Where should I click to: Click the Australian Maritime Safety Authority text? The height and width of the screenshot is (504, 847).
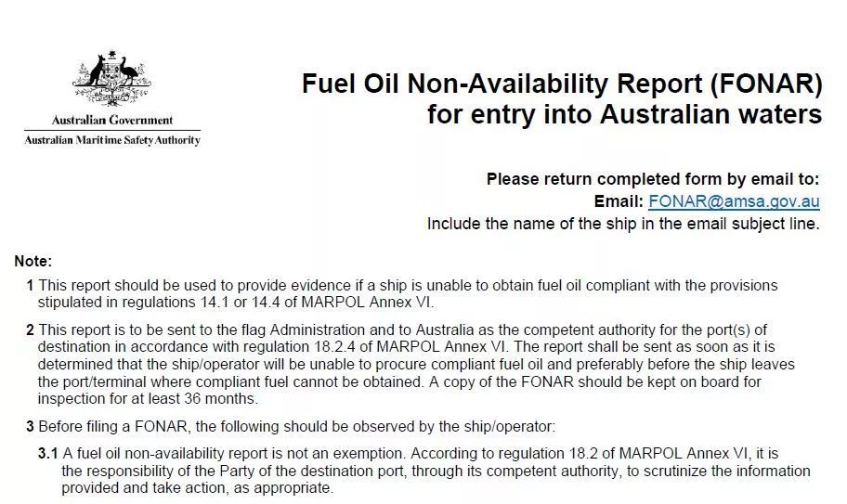[112, 140]
